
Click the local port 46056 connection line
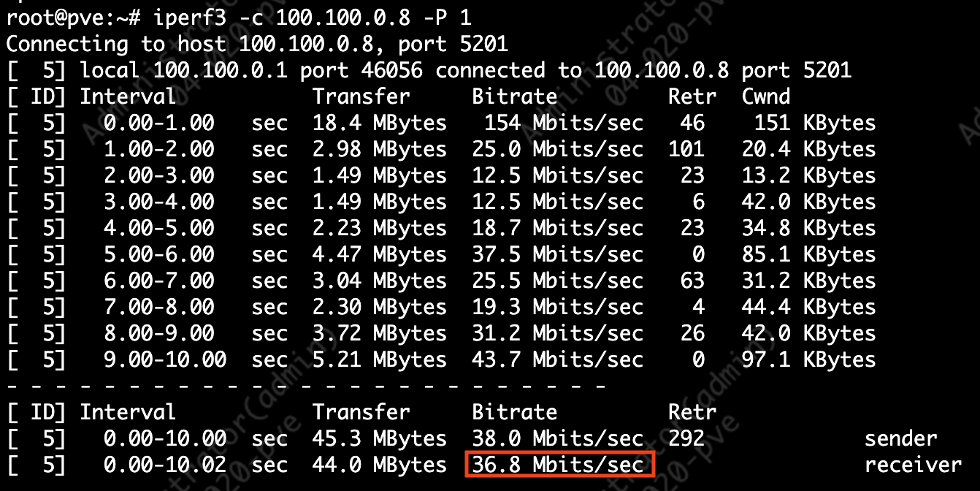point(429,70)
